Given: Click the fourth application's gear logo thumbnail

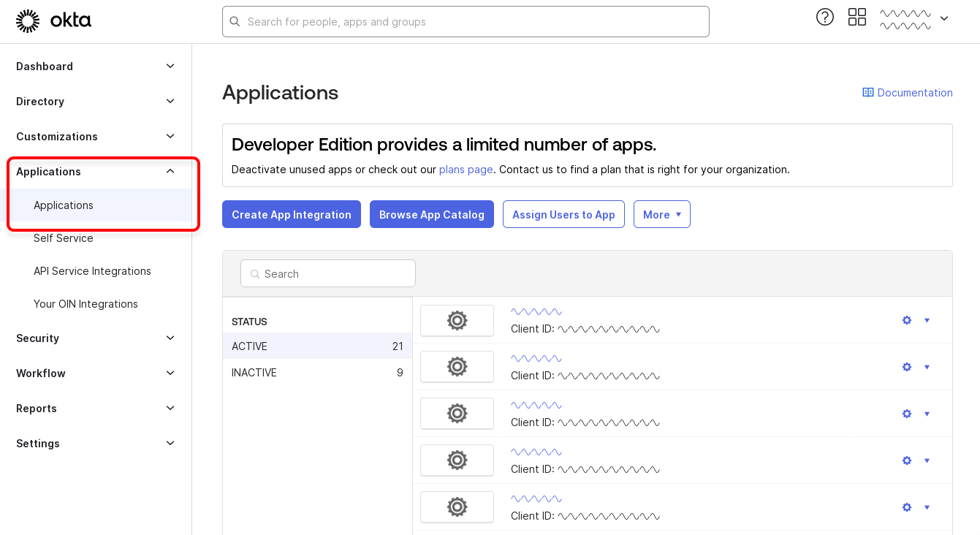Looking at the screenshot, I should tap(457, 460).
